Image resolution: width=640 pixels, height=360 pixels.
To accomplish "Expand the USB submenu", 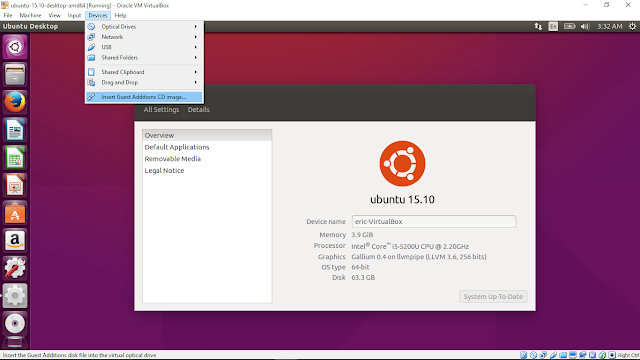I will [x=144, y=47].
